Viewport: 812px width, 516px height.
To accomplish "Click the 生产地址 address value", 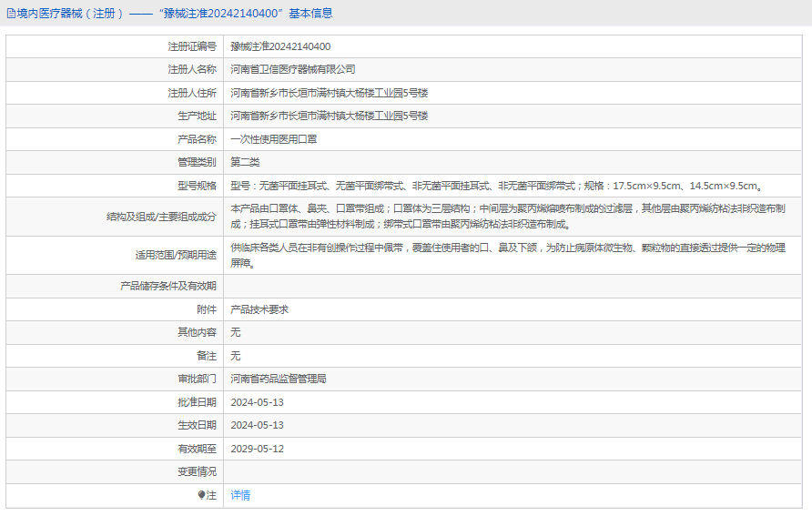I will (x=329, y=116).
